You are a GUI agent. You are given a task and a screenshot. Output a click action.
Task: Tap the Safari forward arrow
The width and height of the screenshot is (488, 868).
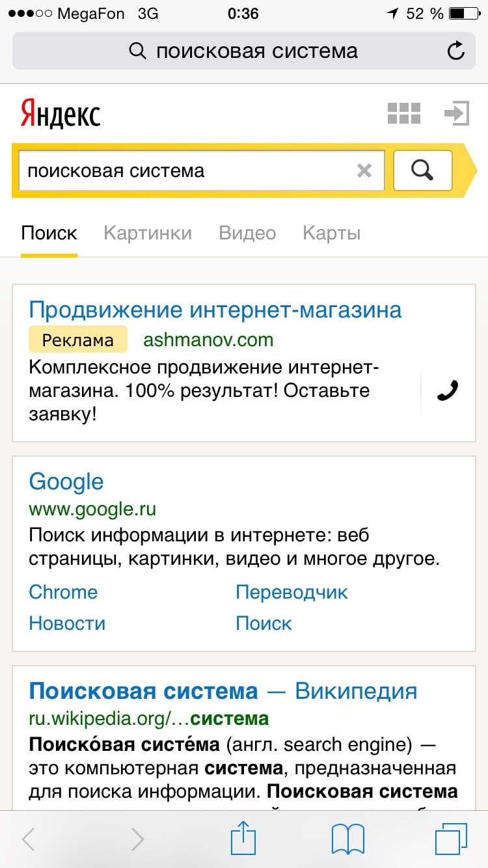[x=137, y=839]
